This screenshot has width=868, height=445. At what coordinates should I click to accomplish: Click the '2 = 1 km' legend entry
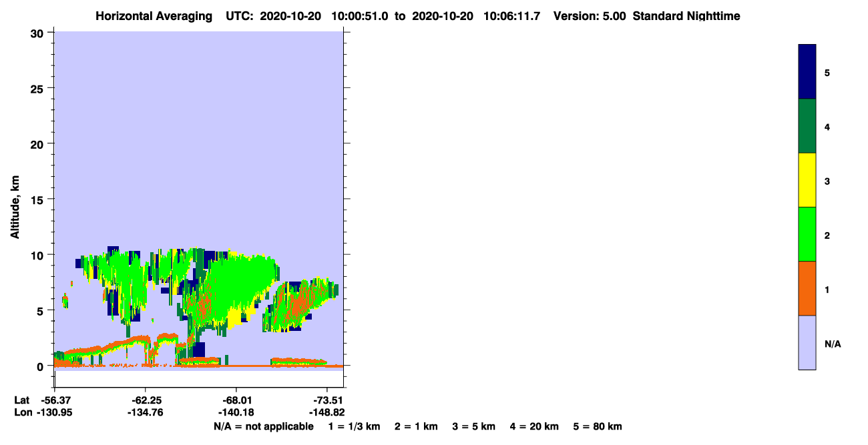click(416, 426)
